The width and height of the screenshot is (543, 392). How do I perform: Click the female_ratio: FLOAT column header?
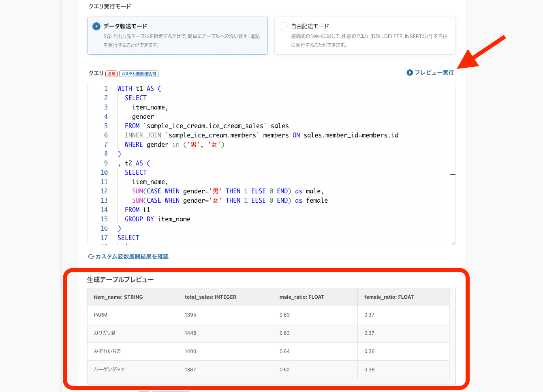[x=389, y=297]
